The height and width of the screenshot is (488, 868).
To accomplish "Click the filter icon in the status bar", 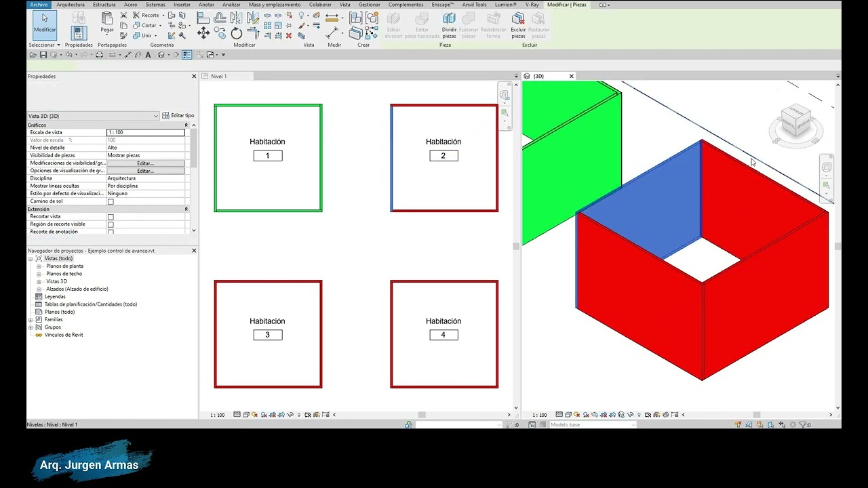I will pyautogui.click(x=803, y=425).
